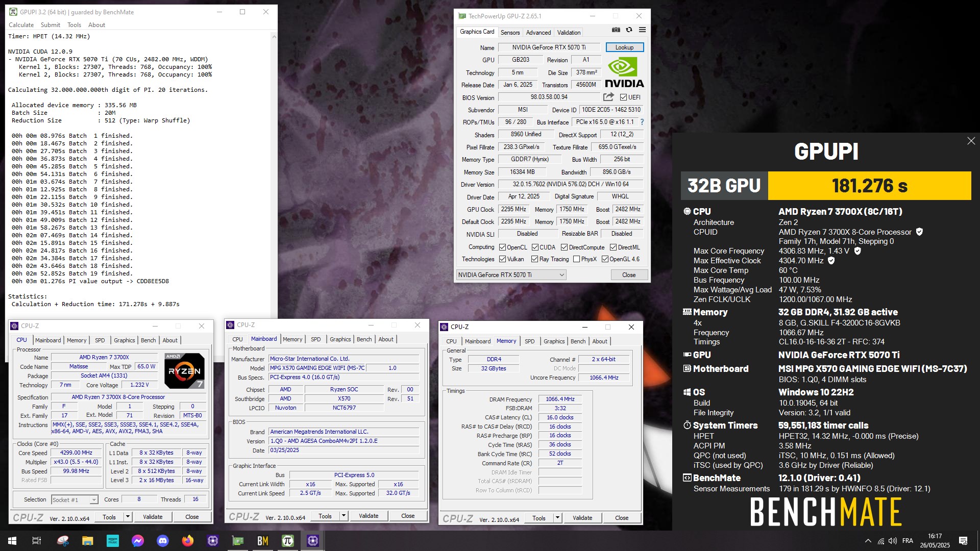Open the SPD tab in CPU-Z Memory window

point(530,341)
